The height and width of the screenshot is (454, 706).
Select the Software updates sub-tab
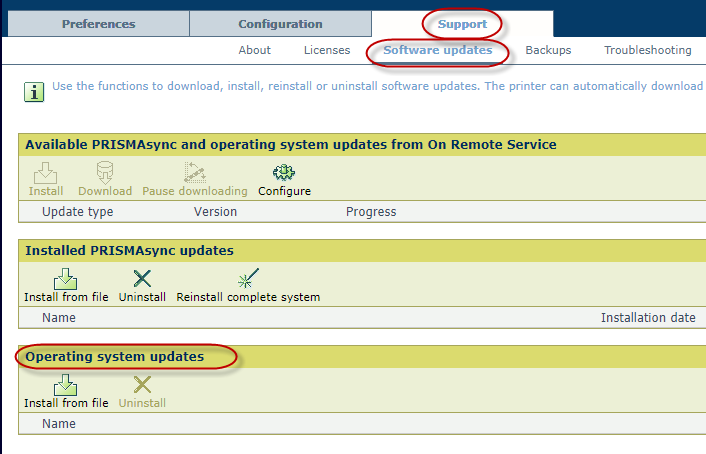438,50
